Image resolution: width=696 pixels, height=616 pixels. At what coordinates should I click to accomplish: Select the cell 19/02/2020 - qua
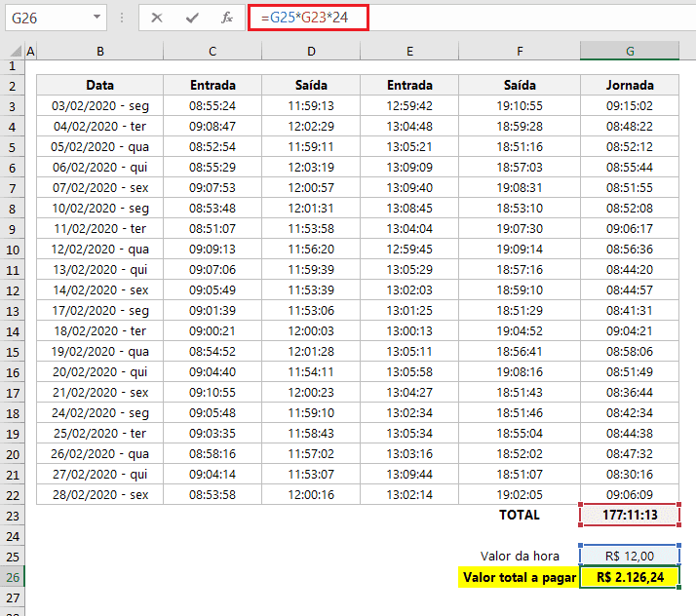click(x=100, y=352)
